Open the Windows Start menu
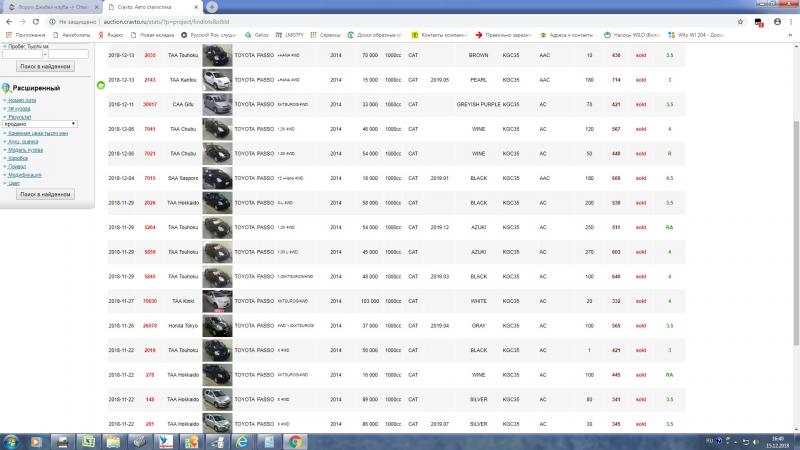 (11, 442)
